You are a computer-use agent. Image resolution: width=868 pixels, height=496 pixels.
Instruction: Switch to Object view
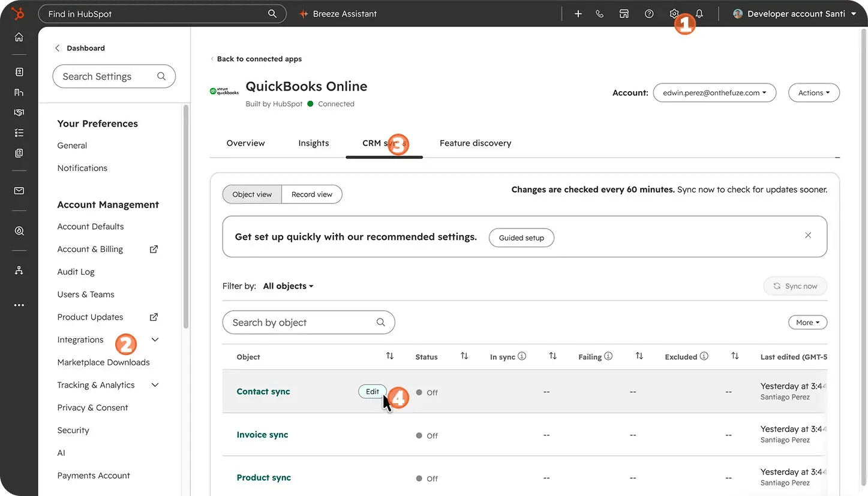[252, 194]
